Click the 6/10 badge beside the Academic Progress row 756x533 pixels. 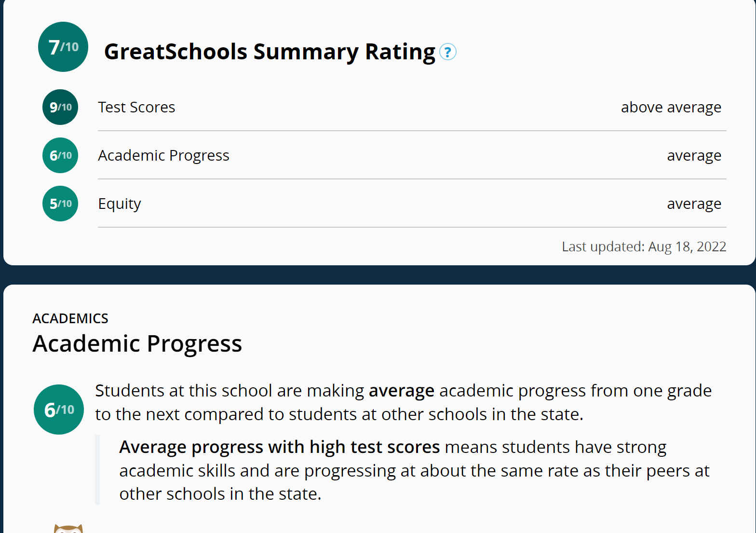[60, 155]
